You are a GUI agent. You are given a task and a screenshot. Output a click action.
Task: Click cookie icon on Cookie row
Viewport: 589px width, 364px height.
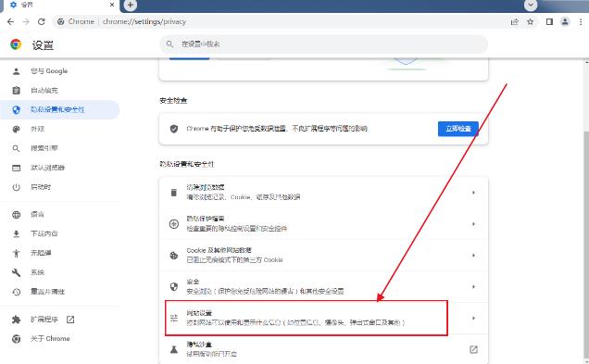173,256
